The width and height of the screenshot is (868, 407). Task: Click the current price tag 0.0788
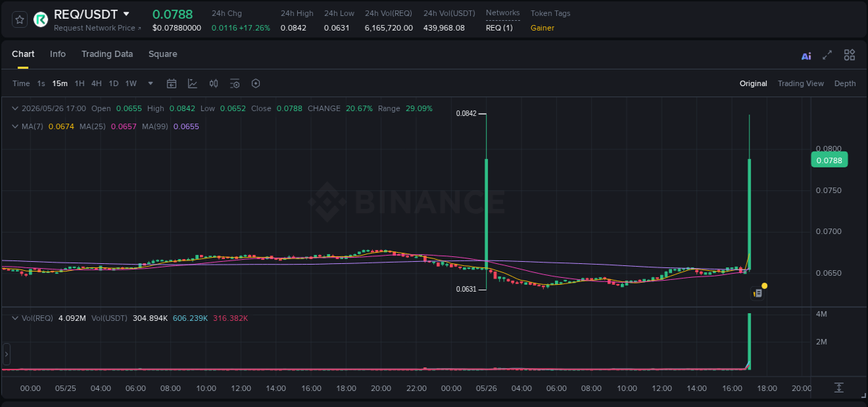pyautogui.click(x=829, y=160)
